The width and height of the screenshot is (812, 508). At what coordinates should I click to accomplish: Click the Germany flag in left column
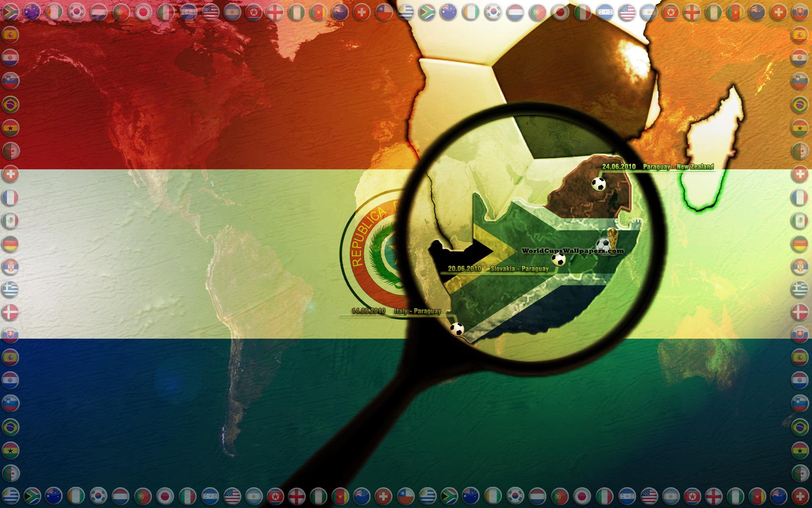pyautogui.click(x=10, y=243)
